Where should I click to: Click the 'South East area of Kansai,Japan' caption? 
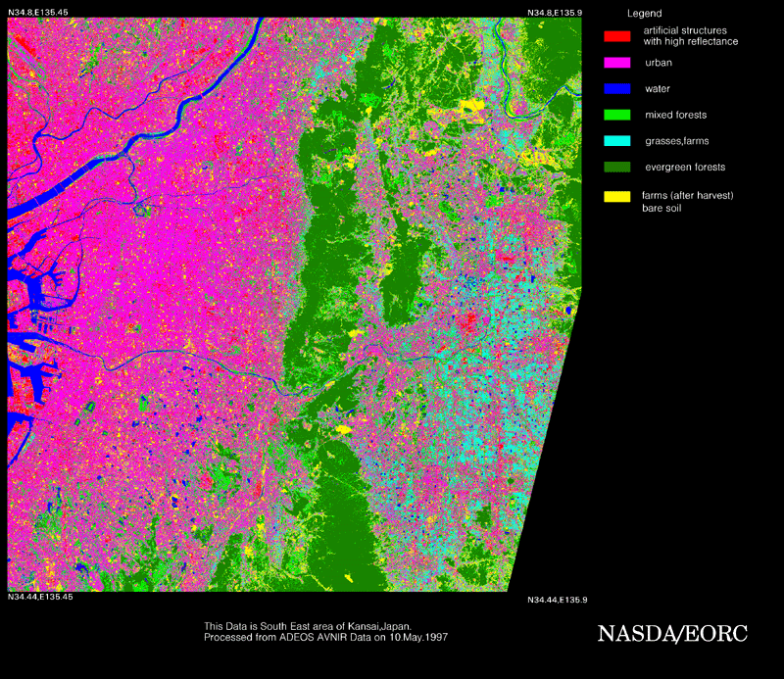[308, 626]
